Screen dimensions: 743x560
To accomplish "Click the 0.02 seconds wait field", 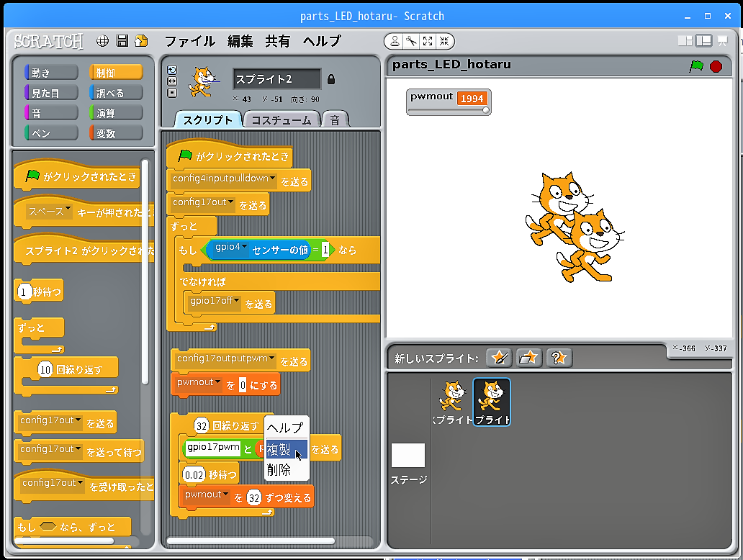I will coord(194,475).
